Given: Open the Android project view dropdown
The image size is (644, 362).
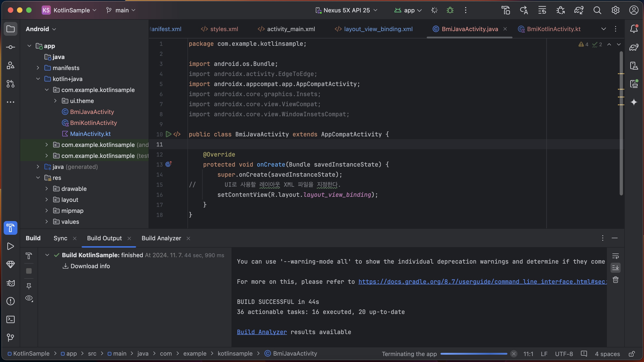Looking at the screenshot, I should [41, 29].
